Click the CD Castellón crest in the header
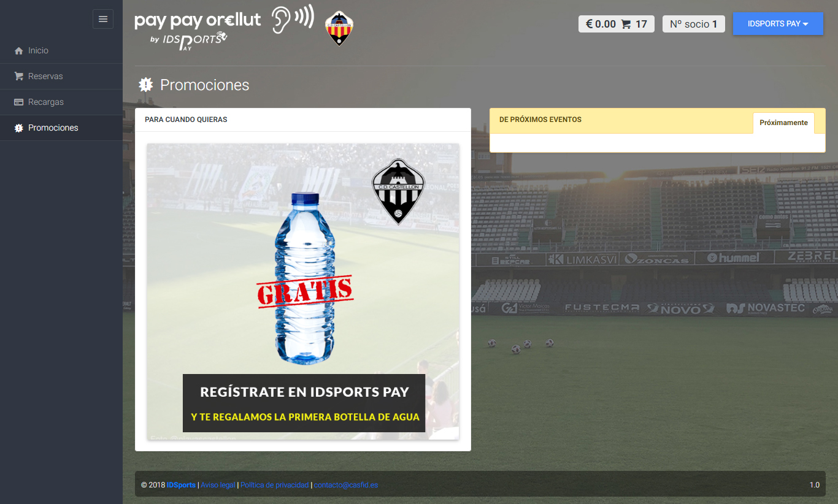Viewport: 838px width, 504px height. point(339,28)
